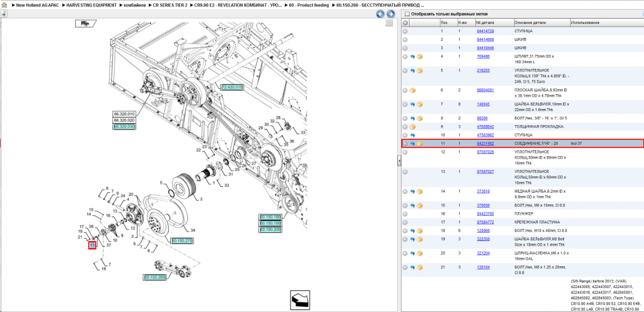The image size is (644, 312).
Task: Click gray plus for row 84414668
Action: pos(405,39)
